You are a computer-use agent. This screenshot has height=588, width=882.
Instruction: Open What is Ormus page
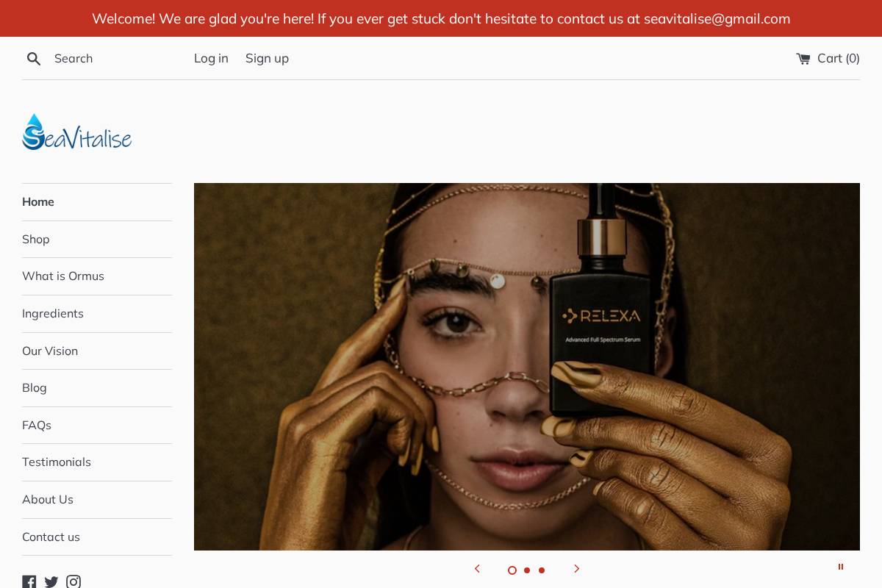point(63,276)
